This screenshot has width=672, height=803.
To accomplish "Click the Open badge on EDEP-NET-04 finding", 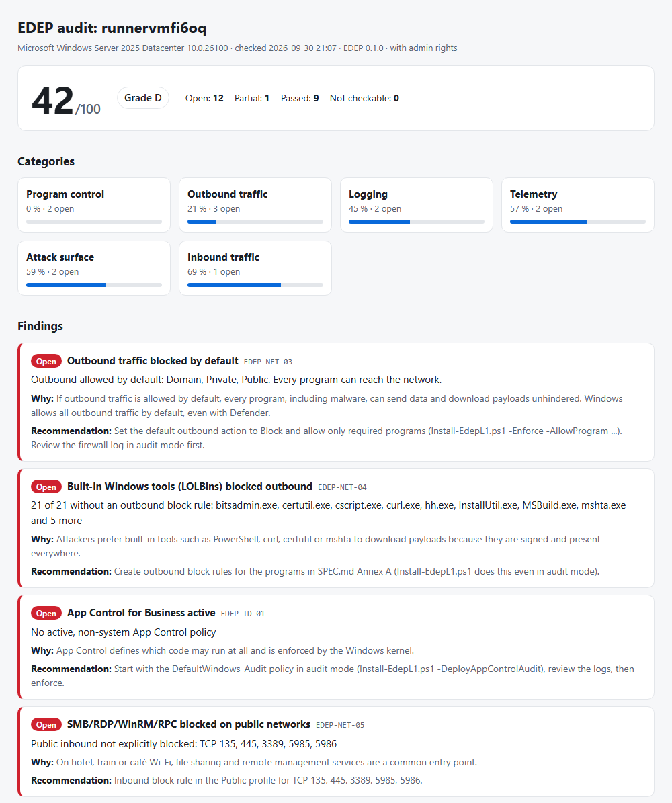I will [x=46, y=487].
